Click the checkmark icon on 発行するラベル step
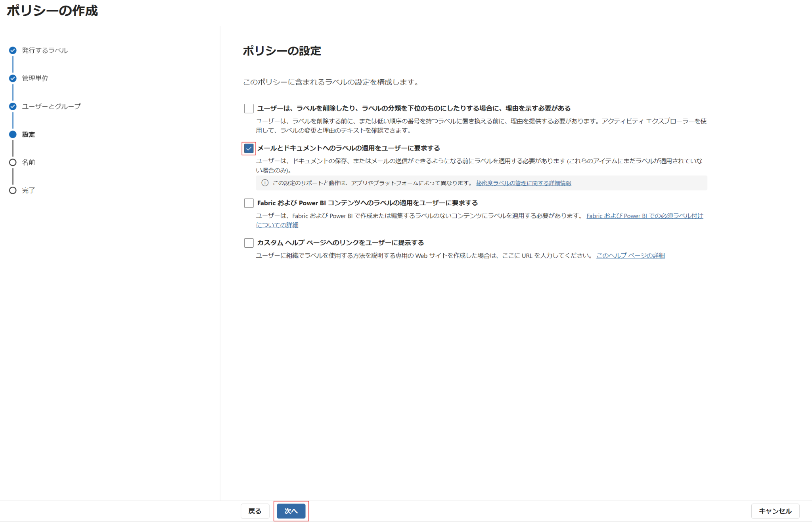 [x=12, y=50]
